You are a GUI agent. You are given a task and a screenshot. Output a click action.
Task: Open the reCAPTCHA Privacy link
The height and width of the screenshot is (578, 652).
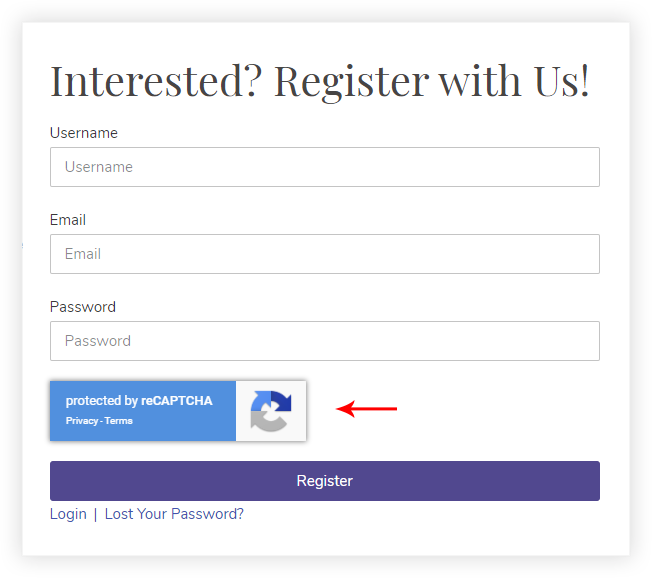coord(81,421)
